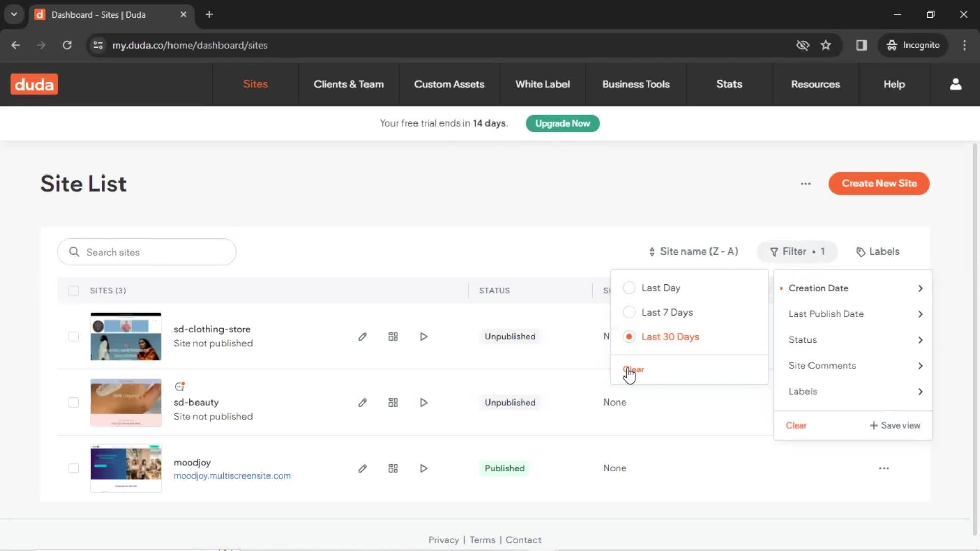Open the White Label tab
980x551 pixels.
(543, 84)
